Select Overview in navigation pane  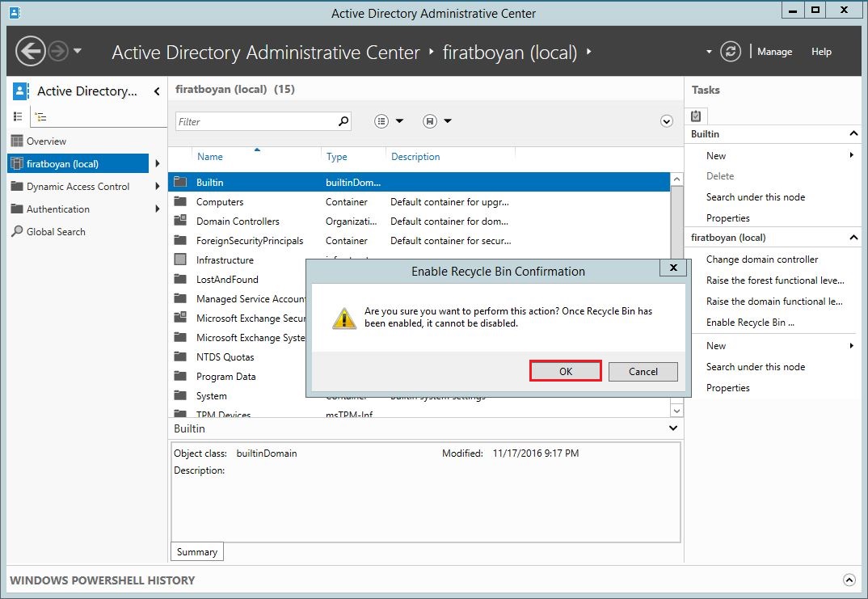pos(46,141)
